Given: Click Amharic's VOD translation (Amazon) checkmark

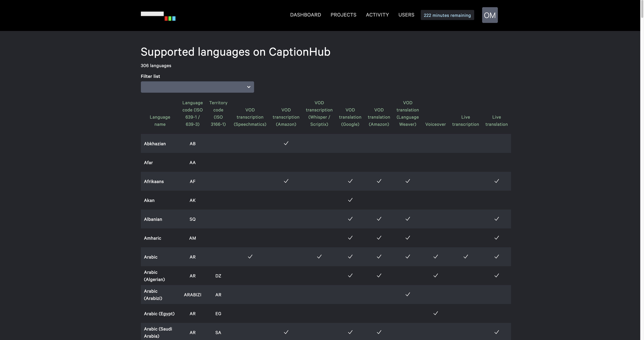Looking at the screenshot, I should (379, 238).
